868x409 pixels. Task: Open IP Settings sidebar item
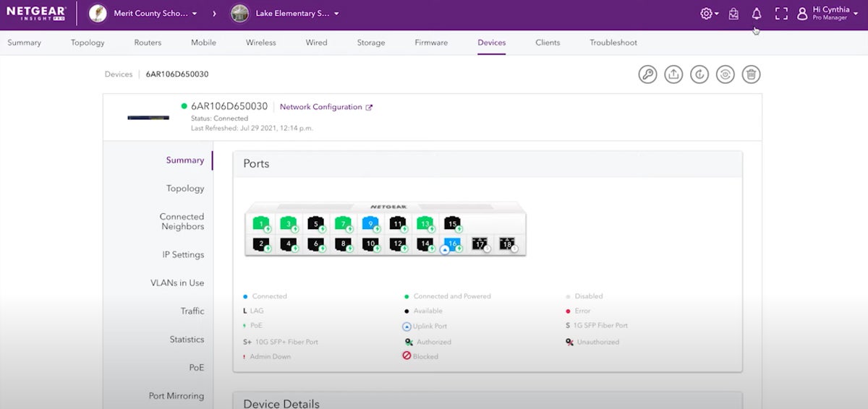pos(183,254)
